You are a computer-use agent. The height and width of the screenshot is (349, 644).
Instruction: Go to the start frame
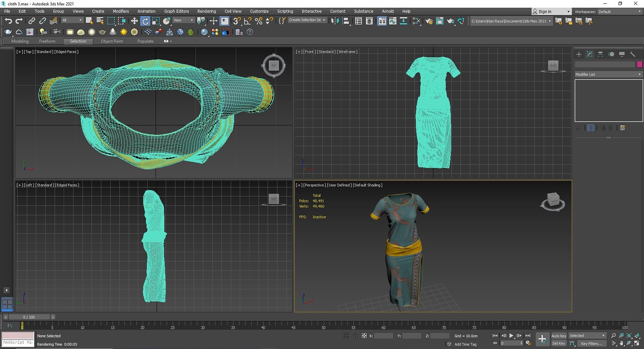tap(495, 336)
